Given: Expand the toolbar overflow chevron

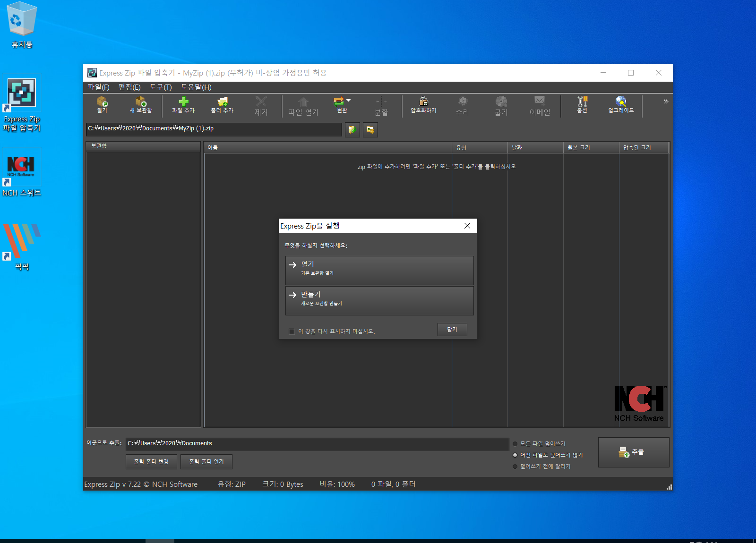Looking at the screenshot, I should point(666,102).
